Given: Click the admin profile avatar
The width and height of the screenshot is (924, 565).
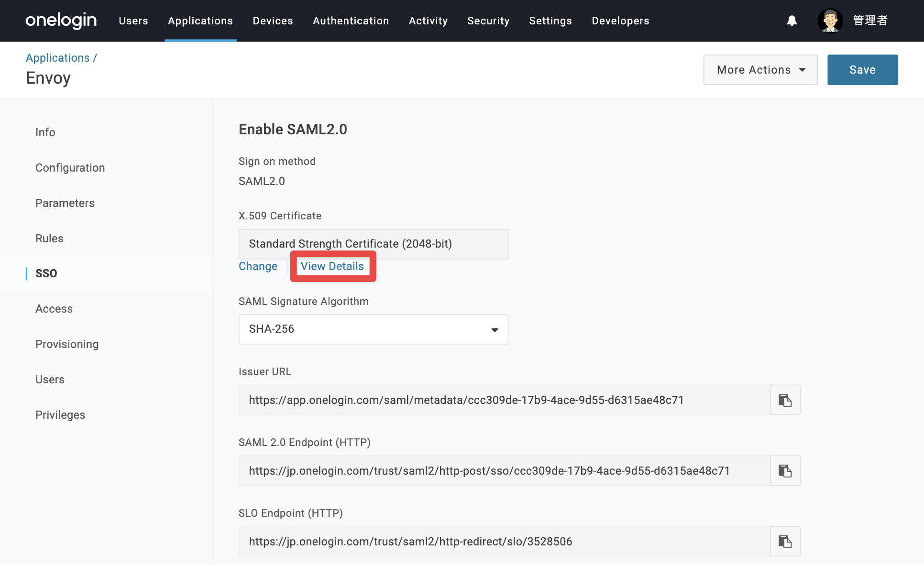Looking at the screenshot, I should point(830,21).
